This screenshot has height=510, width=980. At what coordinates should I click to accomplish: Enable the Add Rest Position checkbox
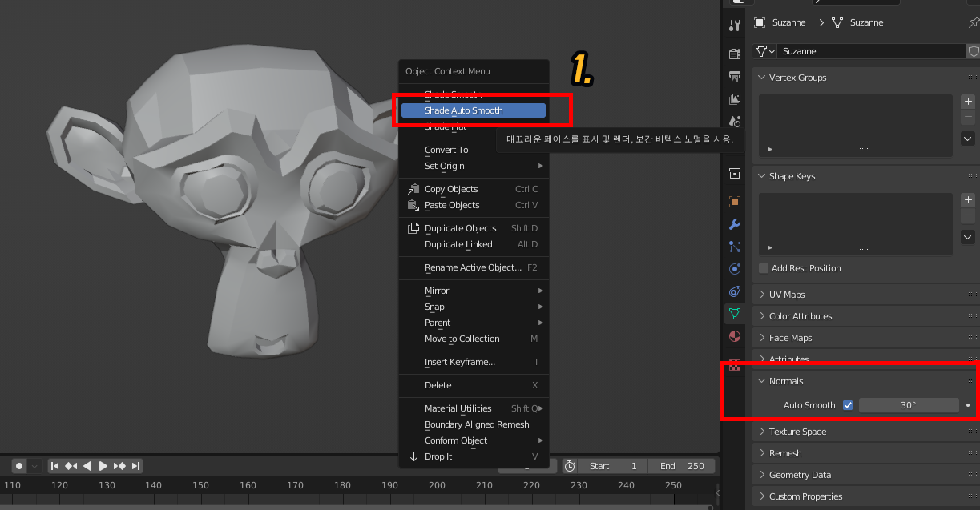tap(764, 268)
